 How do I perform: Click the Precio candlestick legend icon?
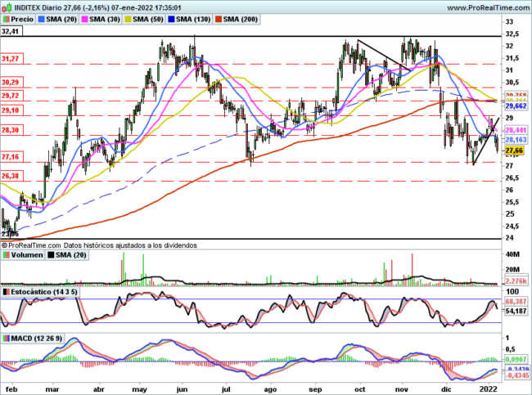coord(6,20)
